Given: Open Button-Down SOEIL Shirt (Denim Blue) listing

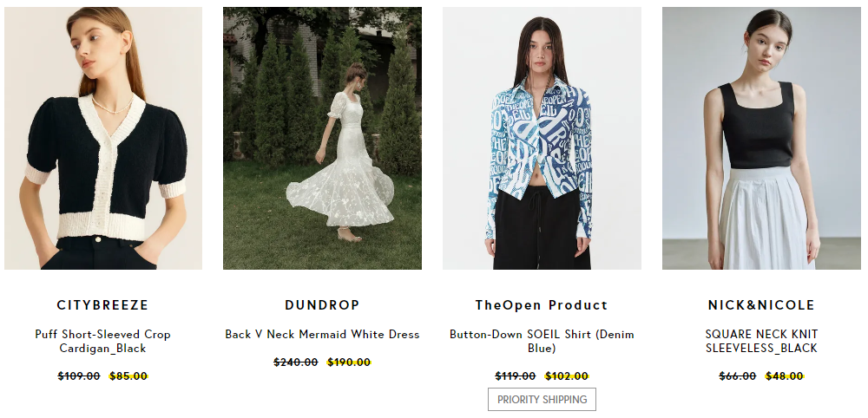Looking at the screenshot, I should coord(542,341).
